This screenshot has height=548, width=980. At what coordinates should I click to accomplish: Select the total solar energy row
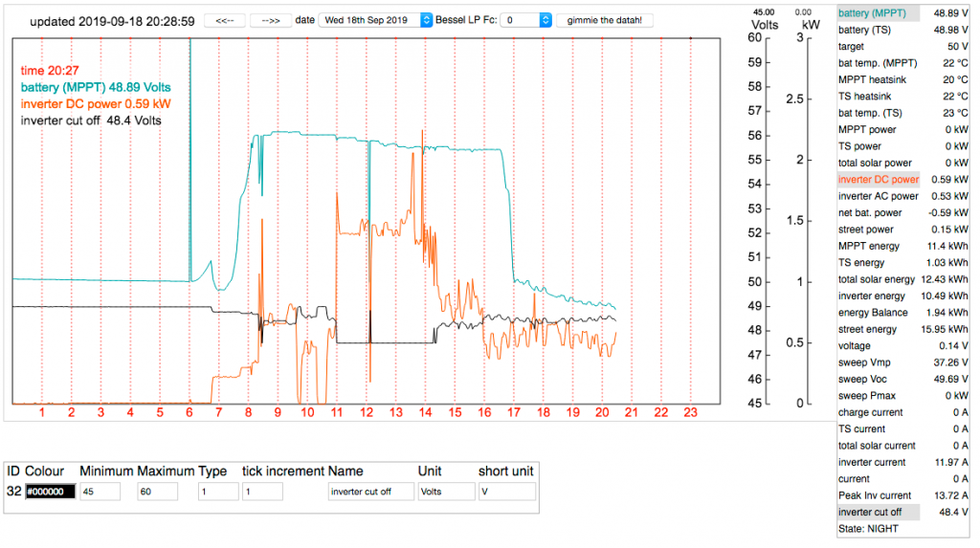905,279
